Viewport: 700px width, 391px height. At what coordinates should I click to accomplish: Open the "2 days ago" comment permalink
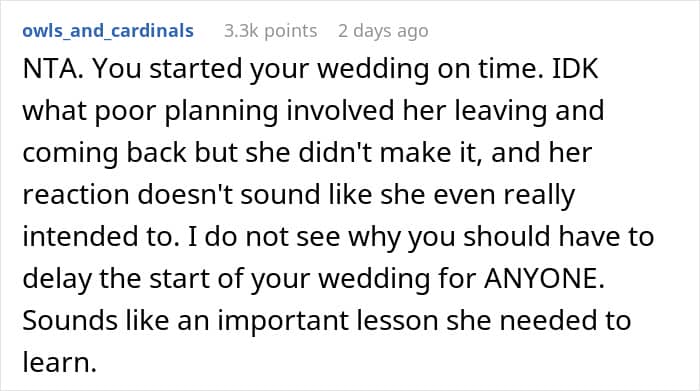pyautogui.click(x=383, y=31)
